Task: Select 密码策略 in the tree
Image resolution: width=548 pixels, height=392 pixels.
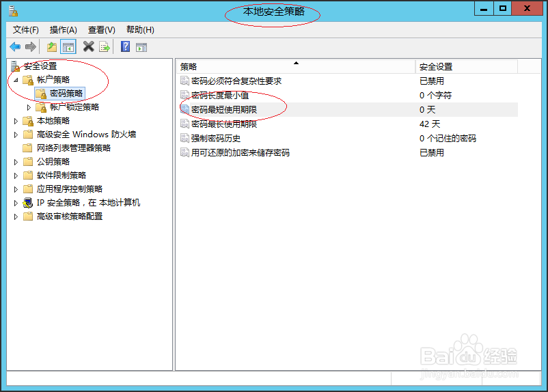Action: [66, 94]
